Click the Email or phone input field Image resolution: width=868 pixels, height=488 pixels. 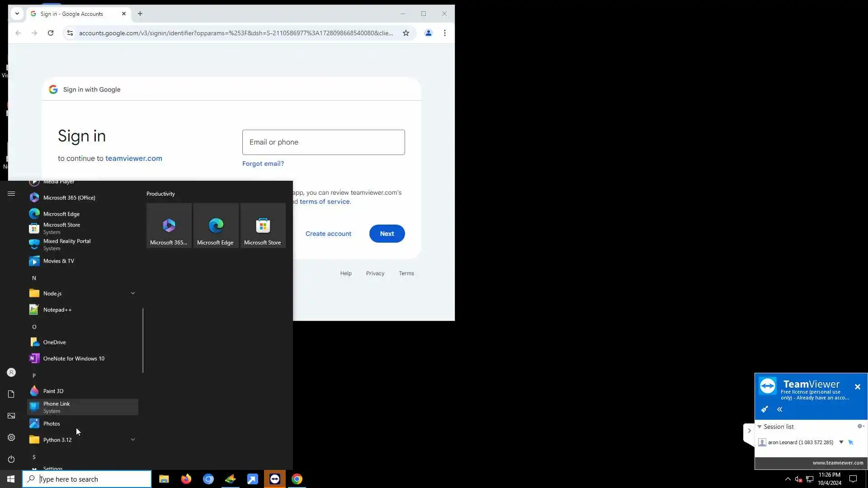pyautogui.click(x=323, y=142)
